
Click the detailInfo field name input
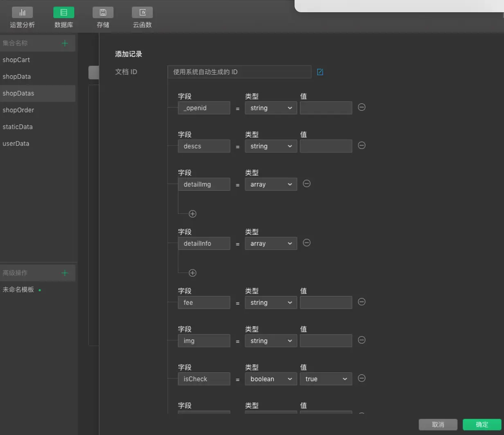click(x=204, y=243)
